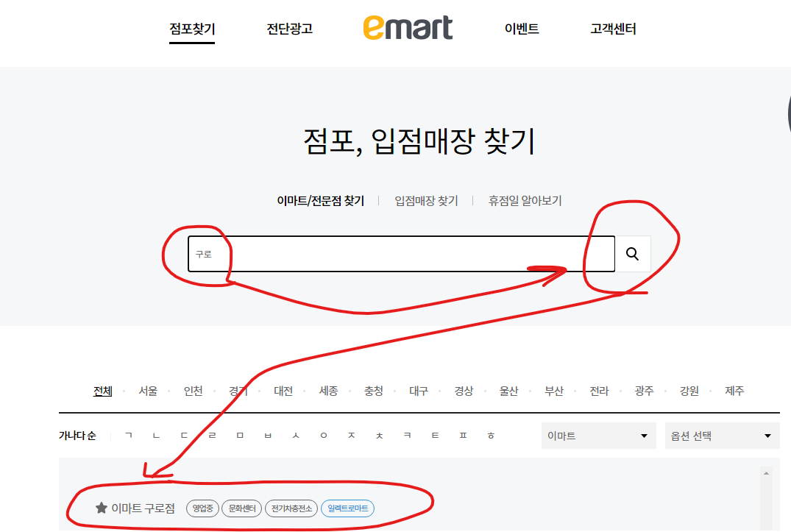Click the 영업중 status tag
The image size is (791, 532).
[x=203, y=508]
